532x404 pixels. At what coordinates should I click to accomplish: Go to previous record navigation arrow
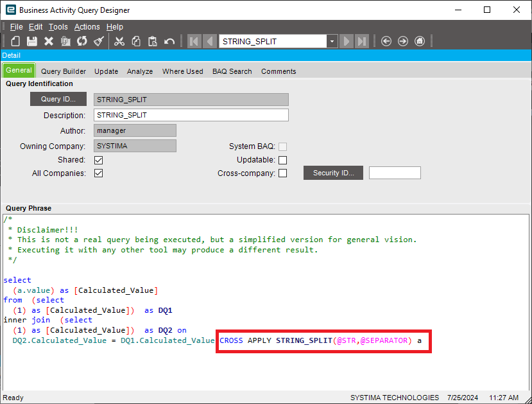point(210,41)
